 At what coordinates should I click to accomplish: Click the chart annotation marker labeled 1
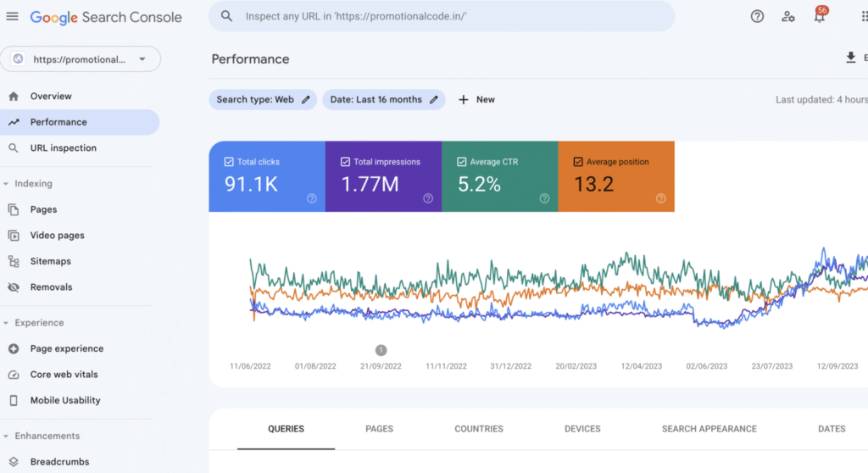381,350
